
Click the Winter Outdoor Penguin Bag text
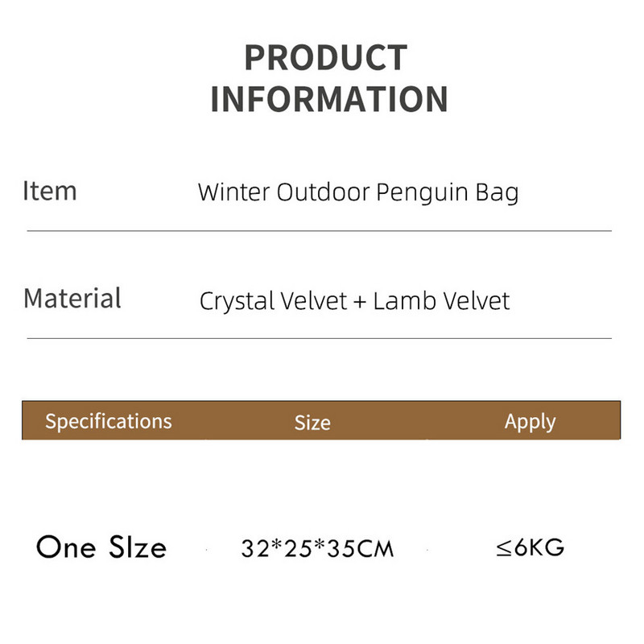[357, 193]
